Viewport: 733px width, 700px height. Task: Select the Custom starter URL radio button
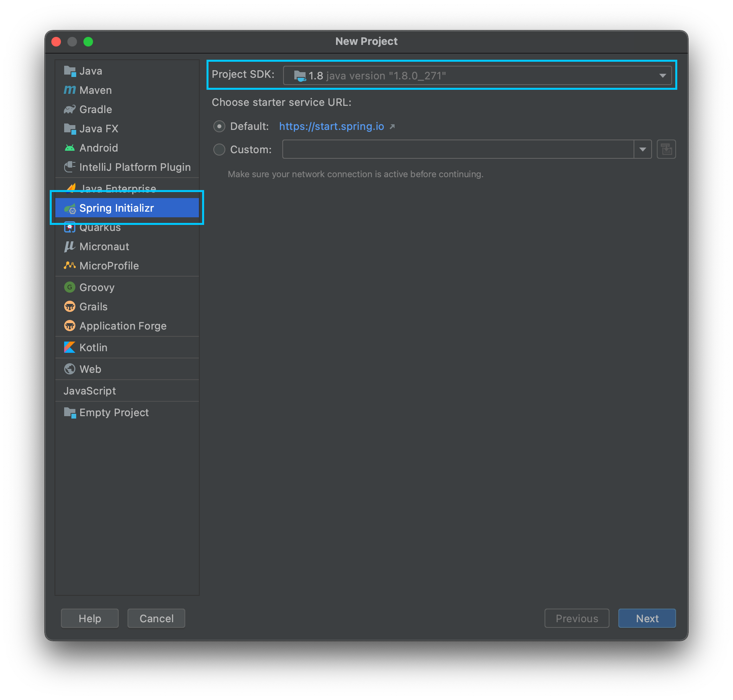(x=219, y=150)
